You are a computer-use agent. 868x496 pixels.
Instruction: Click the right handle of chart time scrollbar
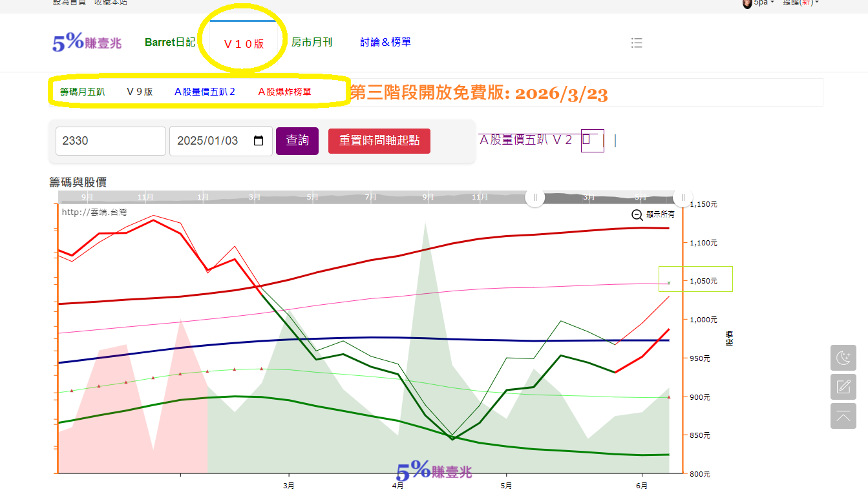click(683, 197)
